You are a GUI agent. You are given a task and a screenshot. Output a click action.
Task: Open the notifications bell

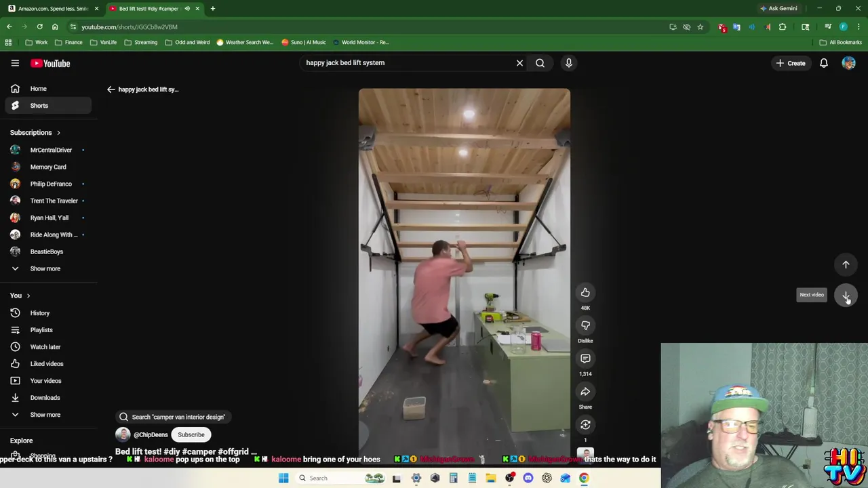click(823, 63)
